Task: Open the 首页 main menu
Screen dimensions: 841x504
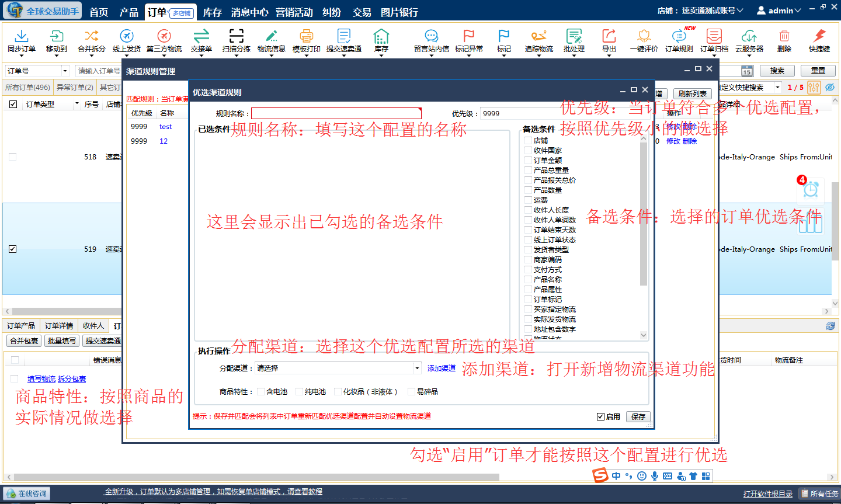Action: (99, 12)
